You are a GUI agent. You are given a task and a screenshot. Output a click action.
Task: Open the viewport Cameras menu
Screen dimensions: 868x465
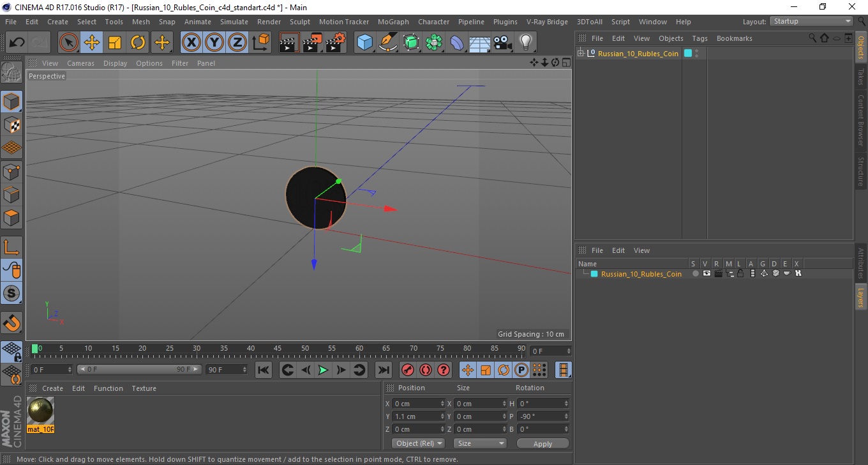(80, 63)
